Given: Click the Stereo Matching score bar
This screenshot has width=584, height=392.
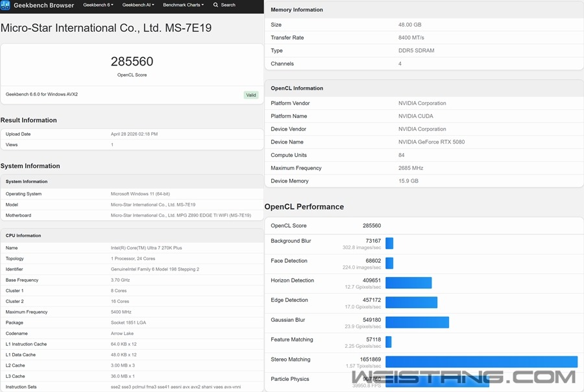Looking at the screenshot, I should click(481, 361).
